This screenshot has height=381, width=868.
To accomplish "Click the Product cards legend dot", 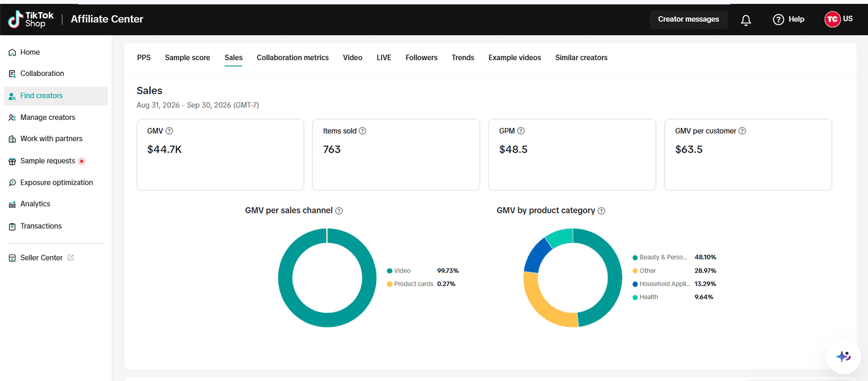I will click(x=390, y=284).
